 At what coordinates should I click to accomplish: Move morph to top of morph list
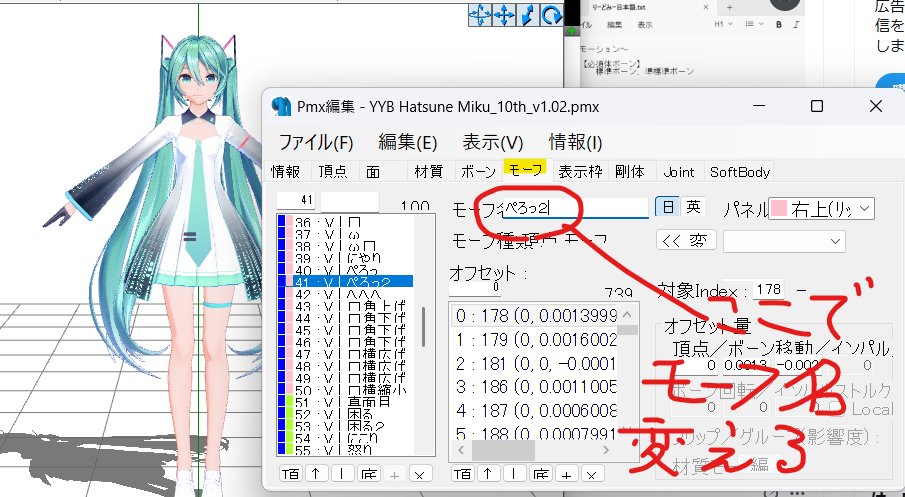[x=290, y=474]
